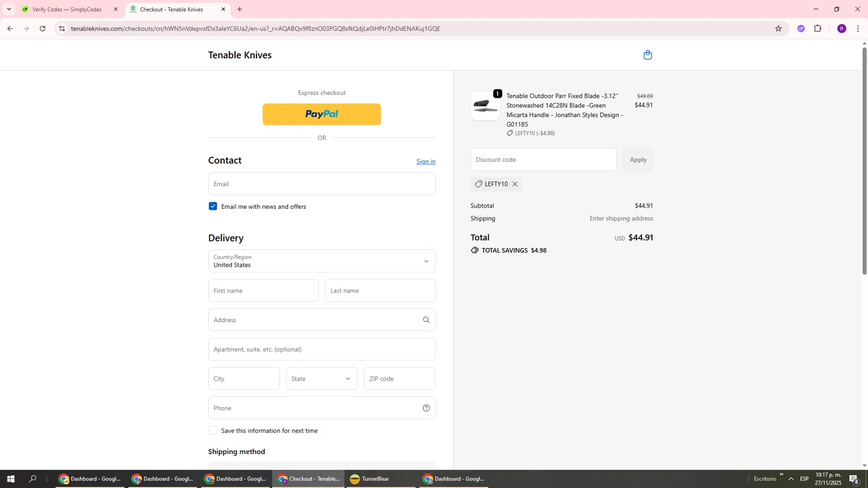Open Windows taskbar search
Viewport: 868px width, 488px height.
point(33,479)
